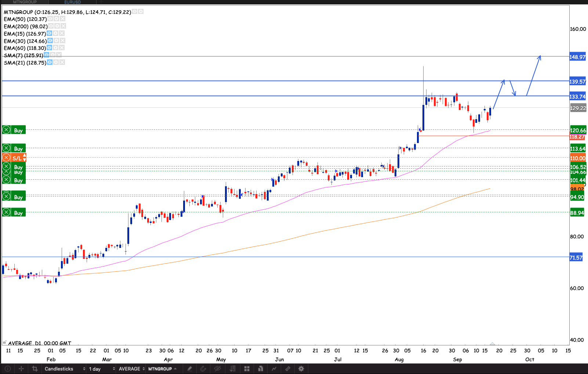Hide the EMA(60) indicator via eye icon
588x374 pixels.
[x=50, y=48]
